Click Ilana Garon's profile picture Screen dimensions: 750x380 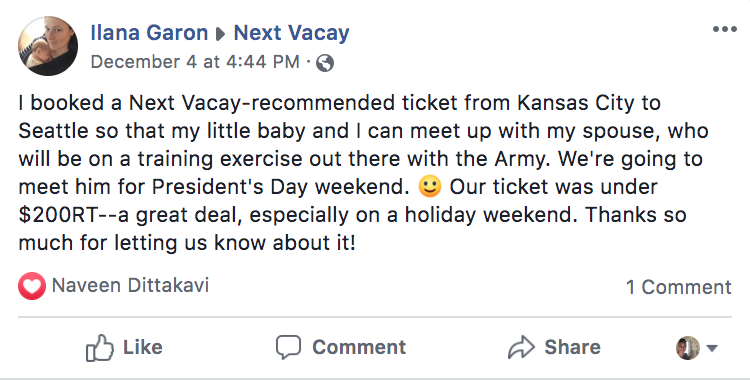click(48, 46)
